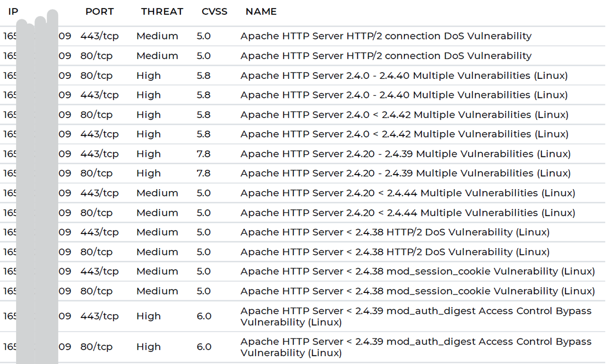Click 80/tcp port in 2.4.20 < 2.4.44 row

[x=96, y=213]
